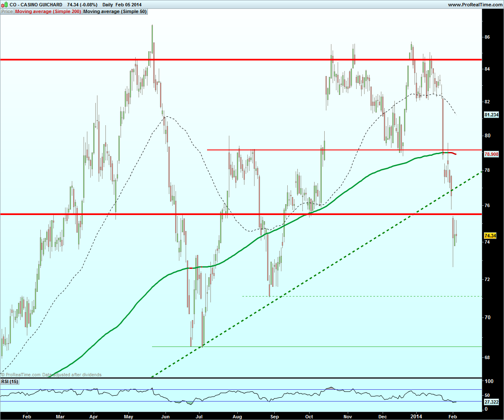This screenshot has width=504, height=420.
Task: Click the RSI (15) indicator label
Action: pyautogui.click(x=10, y=381)
